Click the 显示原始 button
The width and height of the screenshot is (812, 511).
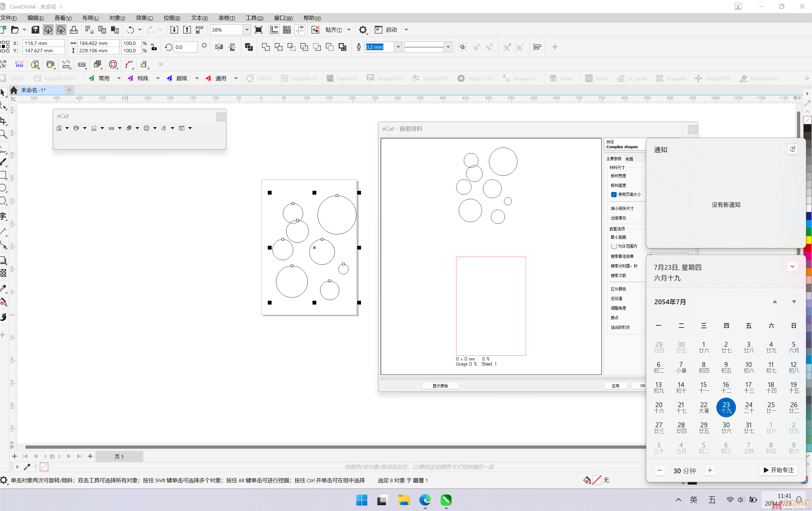(x=440, y=385)
